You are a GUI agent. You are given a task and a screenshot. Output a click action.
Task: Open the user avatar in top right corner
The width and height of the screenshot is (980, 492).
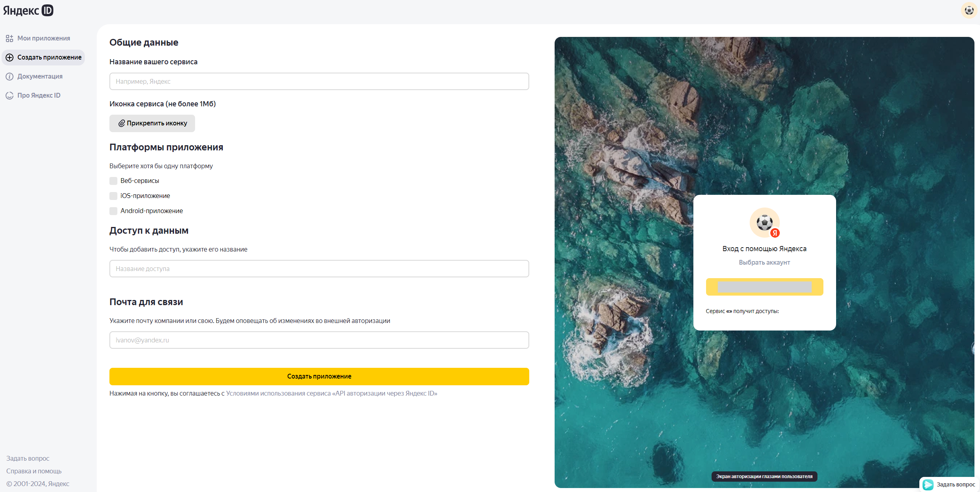(x=969, y=10)
